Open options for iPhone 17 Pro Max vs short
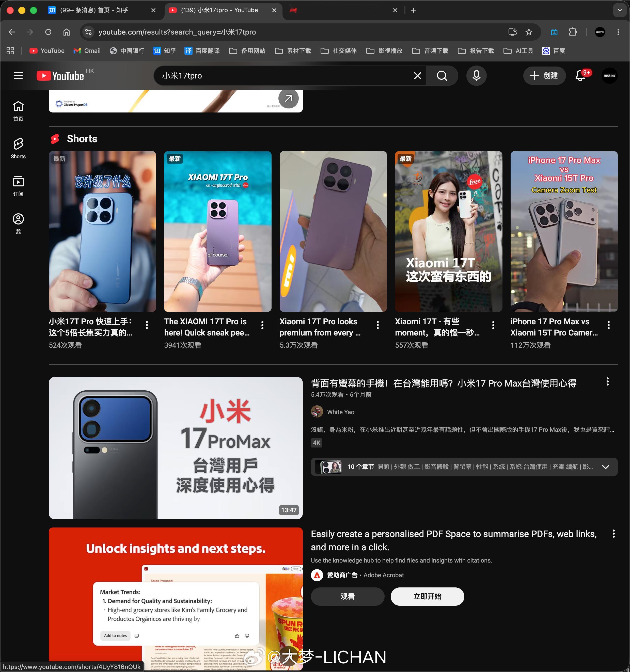The height and width of the screenshot is (672, 630). pos(609,325)
